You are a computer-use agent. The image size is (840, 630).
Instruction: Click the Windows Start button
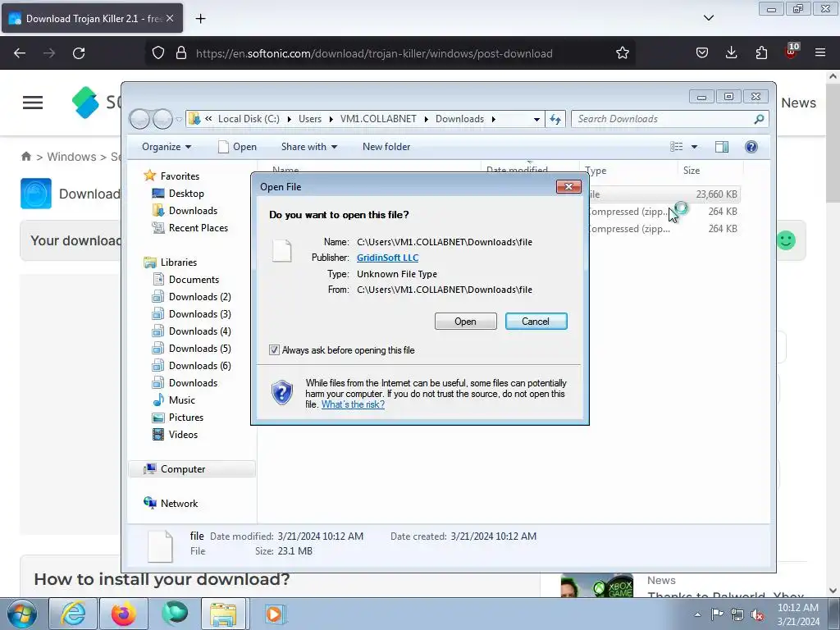point(22,614)
